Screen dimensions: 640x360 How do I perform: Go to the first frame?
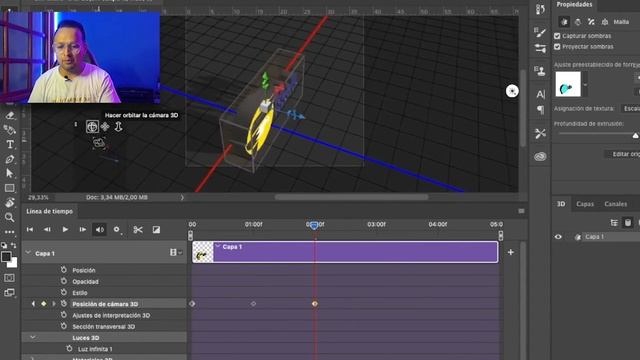30,230
